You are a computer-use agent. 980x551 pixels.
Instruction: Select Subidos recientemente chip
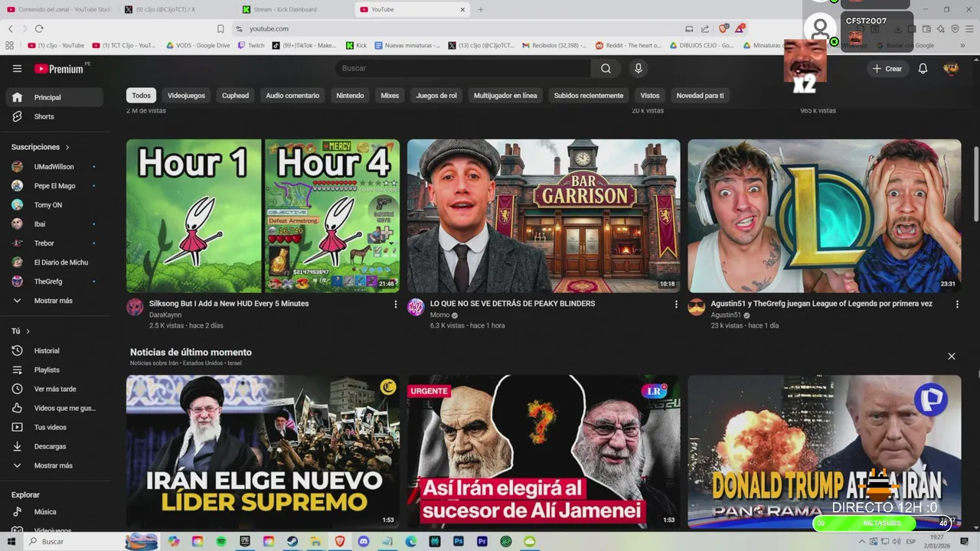click(589, 96)
